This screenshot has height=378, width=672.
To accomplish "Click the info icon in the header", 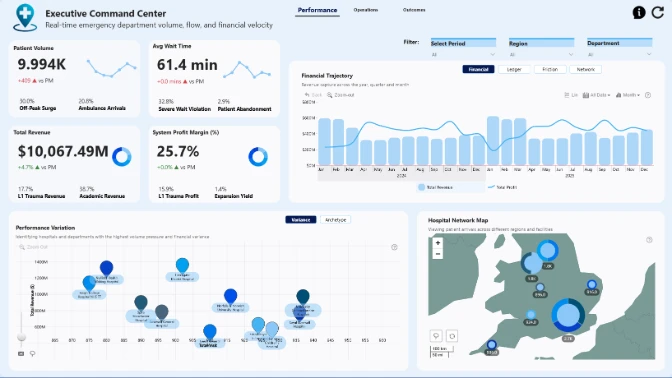I will click(x=639, y=13).
